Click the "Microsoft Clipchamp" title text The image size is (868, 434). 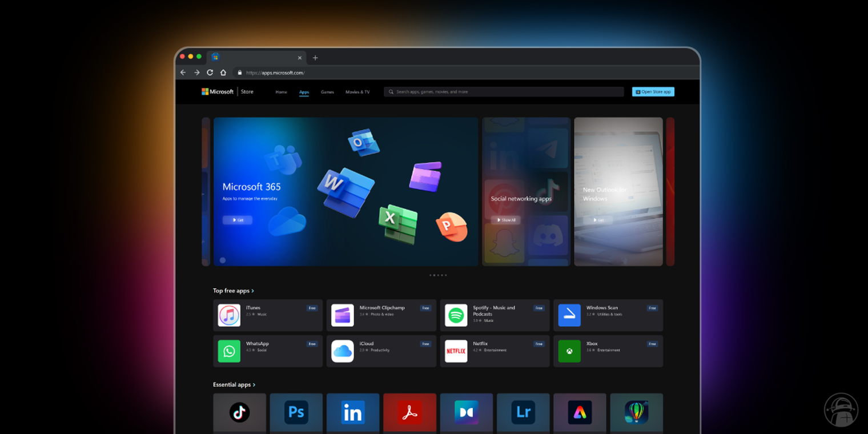pyautogui.click(x=382, y=308)
